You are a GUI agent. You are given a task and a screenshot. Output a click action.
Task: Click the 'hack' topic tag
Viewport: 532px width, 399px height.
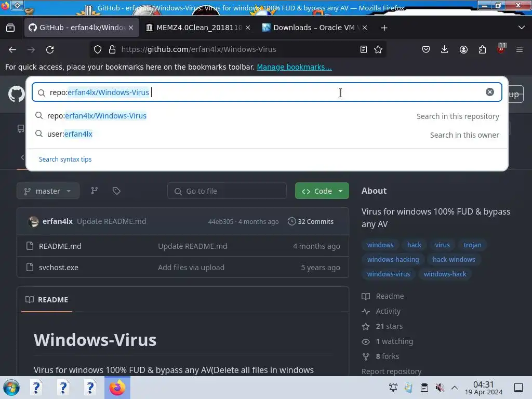(x=414, y=245)
